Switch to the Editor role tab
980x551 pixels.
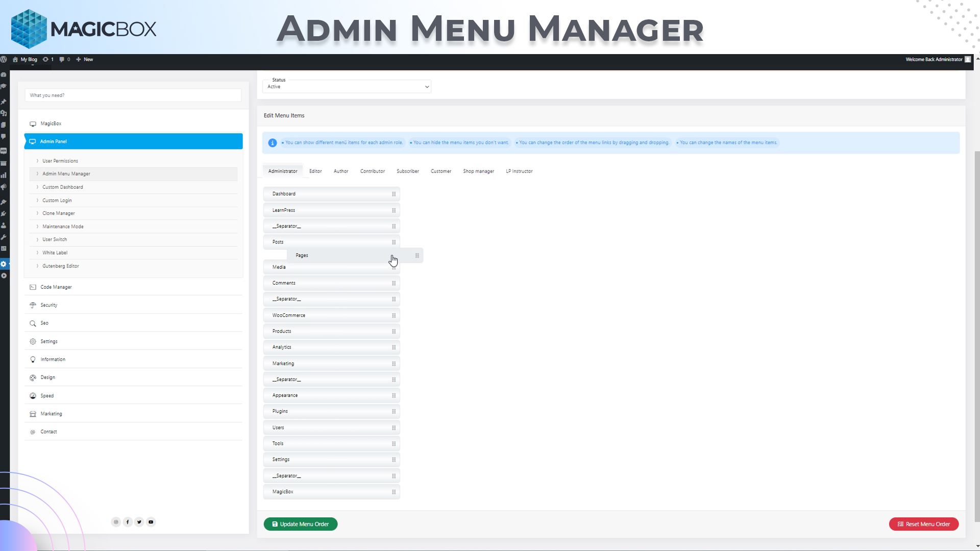[x=315, y=171]
